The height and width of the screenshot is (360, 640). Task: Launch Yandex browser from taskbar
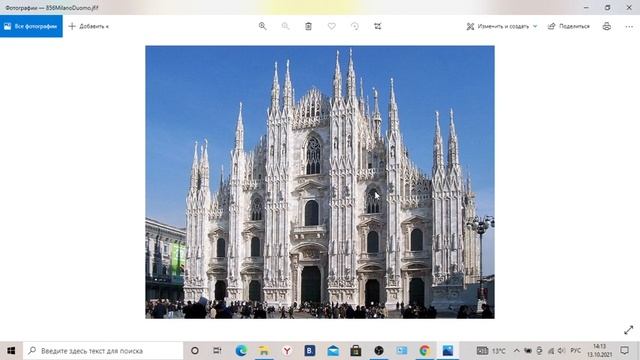point(287,351)
